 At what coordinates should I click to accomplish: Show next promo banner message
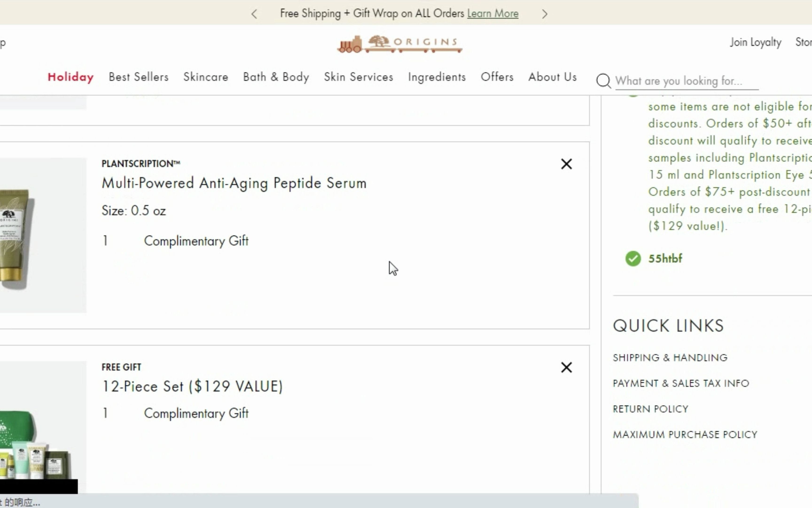coord(544,14)
